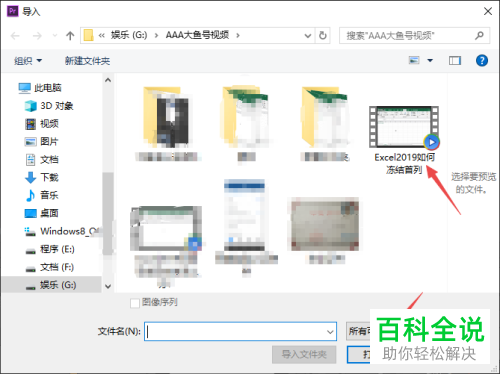
Task: Click sidebar scrollbar down arrow
Action: coord(108,286)
